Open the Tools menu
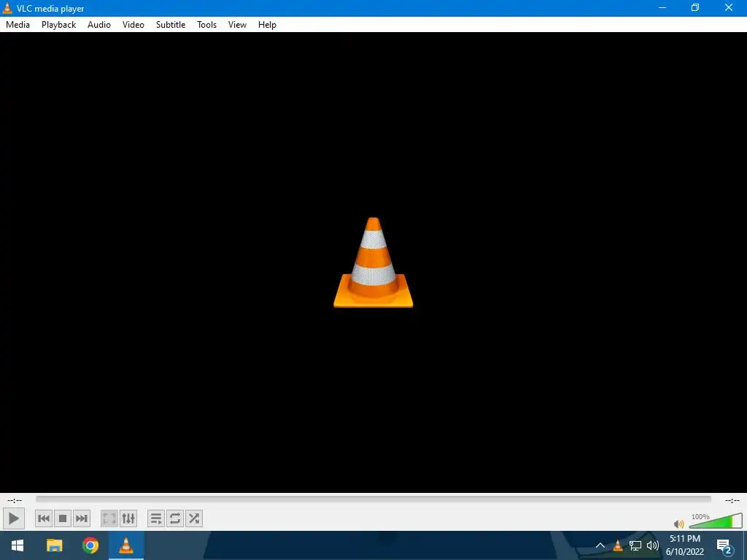747x560 pixels. pyautogui.click(x=206, y=25)
